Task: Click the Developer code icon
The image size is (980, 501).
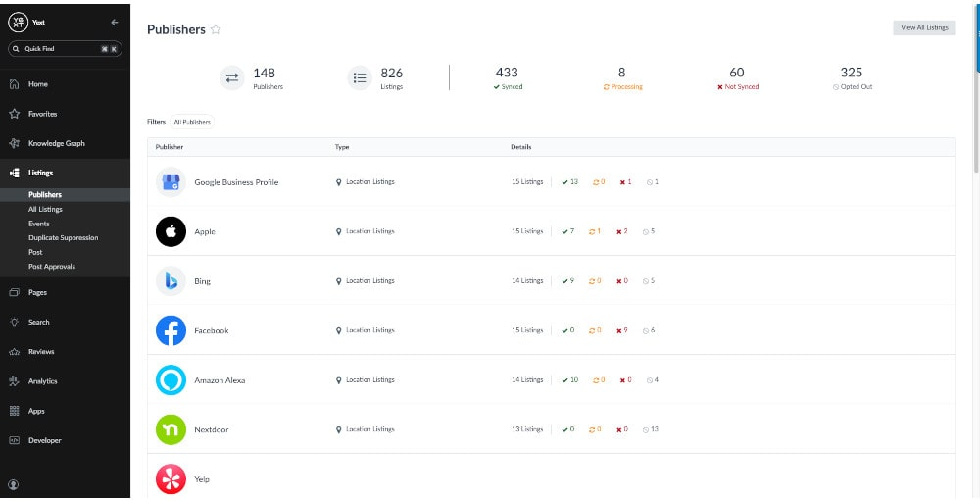Action: (15, 441)
